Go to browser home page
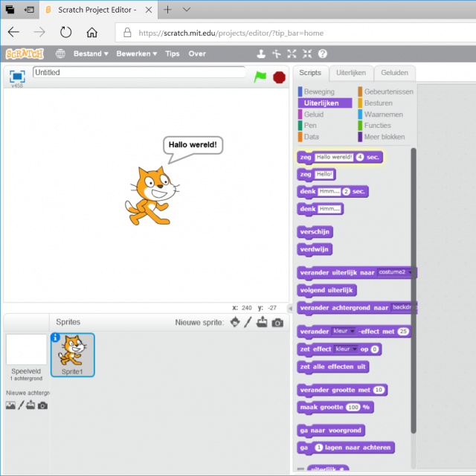 (91, 32)
